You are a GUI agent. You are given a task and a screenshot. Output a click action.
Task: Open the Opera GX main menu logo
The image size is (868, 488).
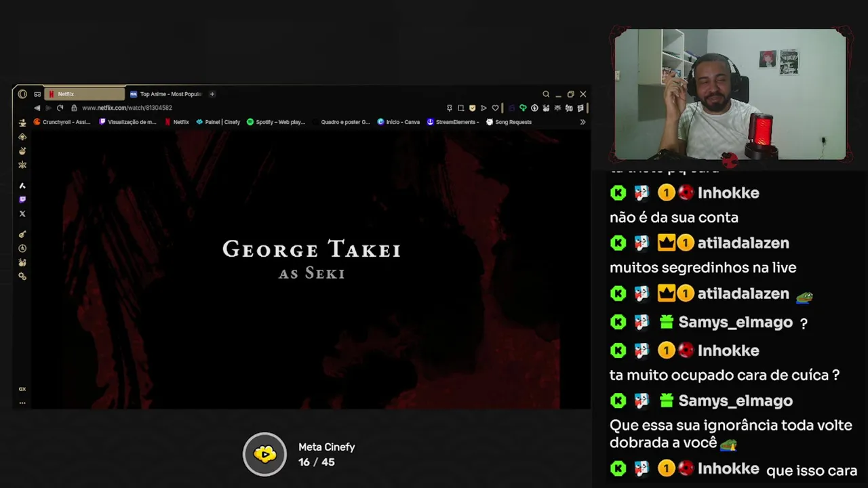[22, 94]
